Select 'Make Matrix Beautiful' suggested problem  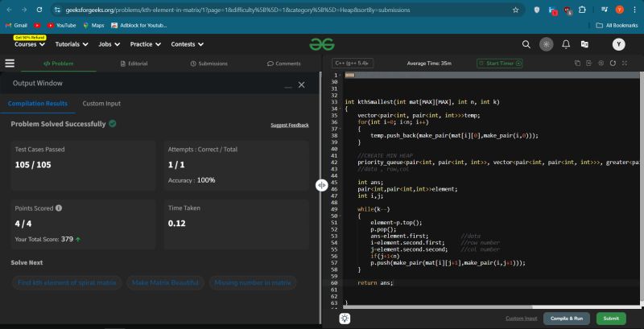pyautogui.click(x=165, y=283)
